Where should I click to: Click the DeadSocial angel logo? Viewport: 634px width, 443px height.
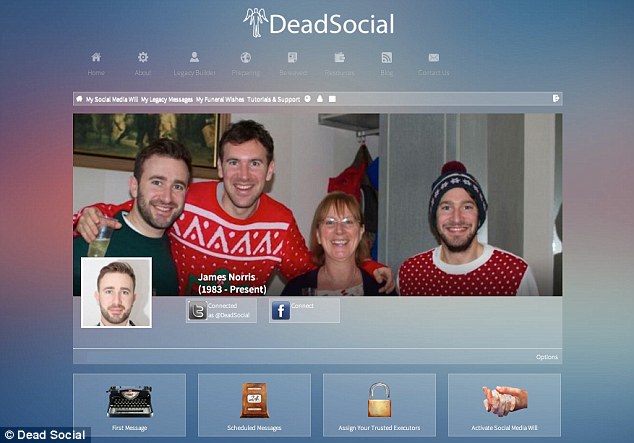pyautogui.click(x=256, y=23)
